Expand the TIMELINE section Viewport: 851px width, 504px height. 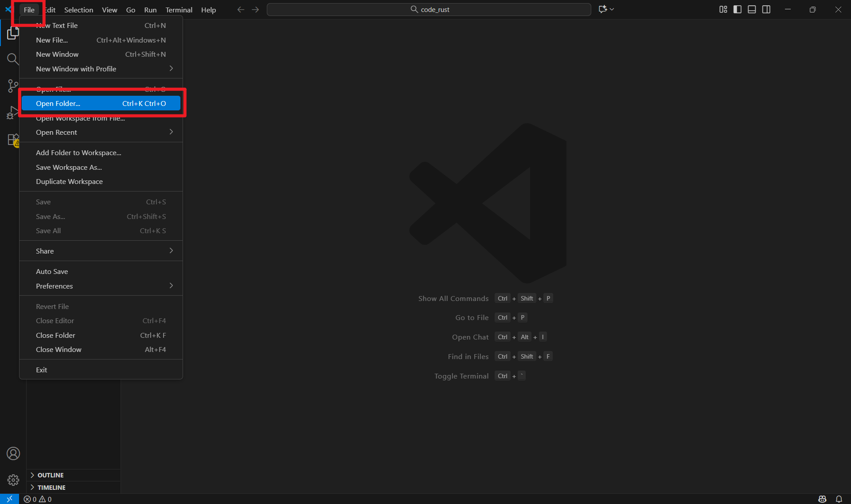[x=51, y=487]
